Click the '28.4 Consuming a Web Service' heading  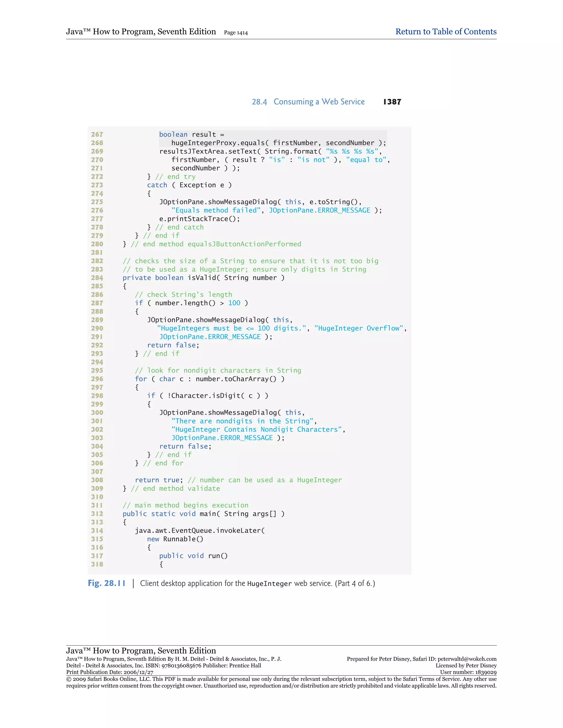click(308, 102)
